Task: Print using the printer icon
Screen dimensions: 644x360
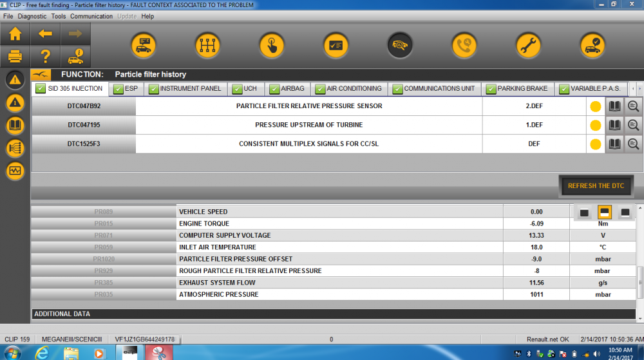Action: click(15, 56)
